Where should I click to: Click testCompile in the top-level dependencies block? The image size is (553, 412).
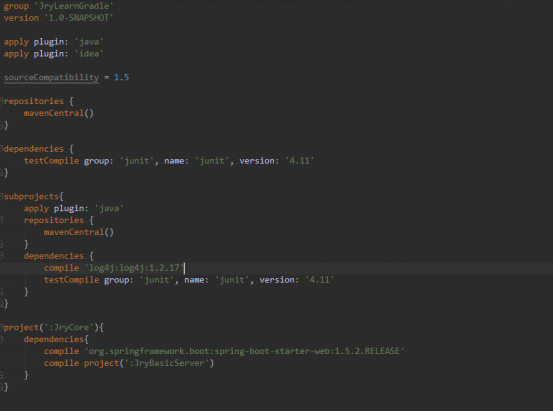click(x=51, y=161)
